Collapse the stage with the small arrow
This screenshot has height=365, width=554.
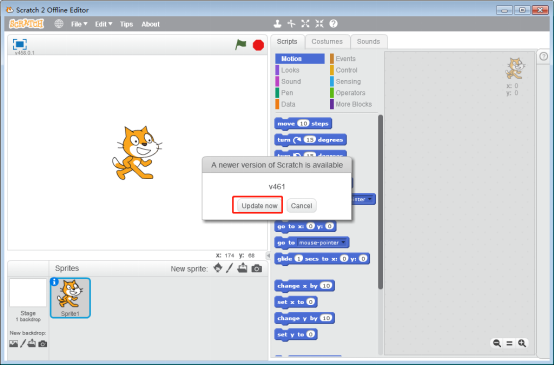click(268, 255)
